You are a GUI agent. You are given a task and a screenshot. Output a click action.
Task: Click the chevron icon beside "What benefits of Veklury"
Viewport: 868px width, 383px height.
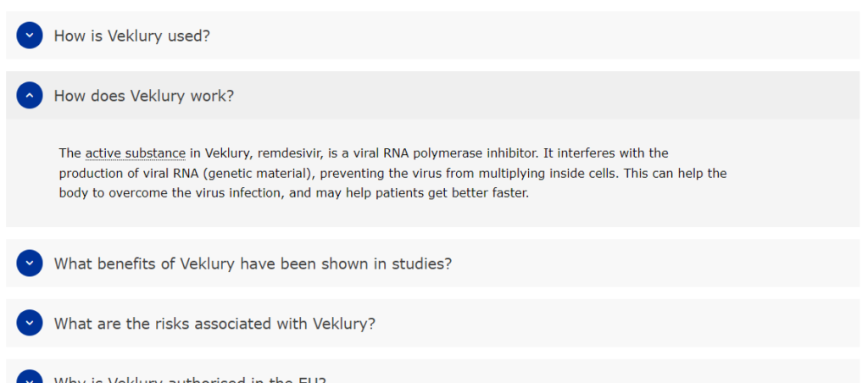click(30, 264)
